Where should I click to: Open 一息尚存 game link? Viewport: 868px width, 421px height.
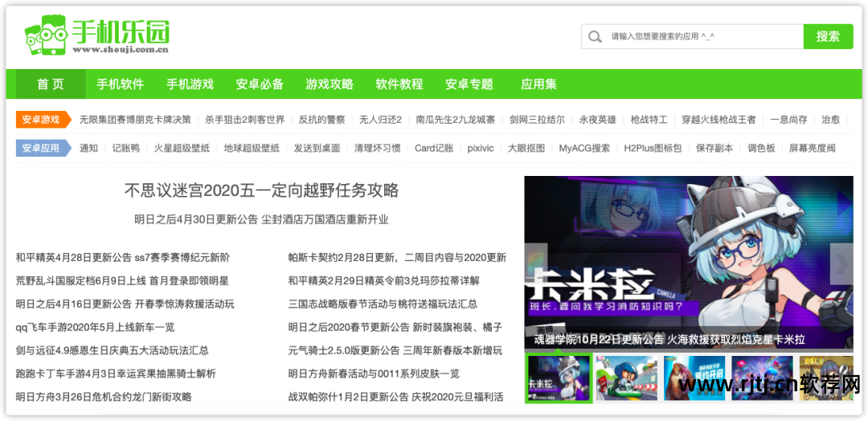pyautogui.click(x=788, y=120)
